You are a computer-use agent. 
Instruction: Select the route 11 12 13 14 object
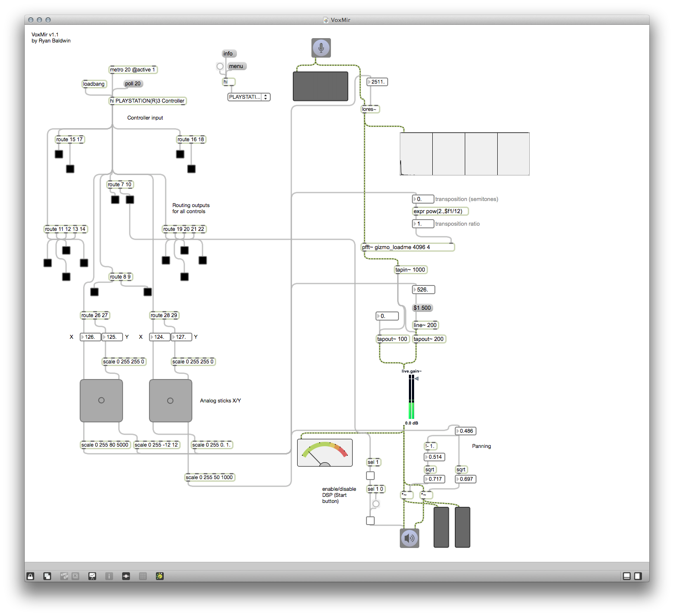66,229
